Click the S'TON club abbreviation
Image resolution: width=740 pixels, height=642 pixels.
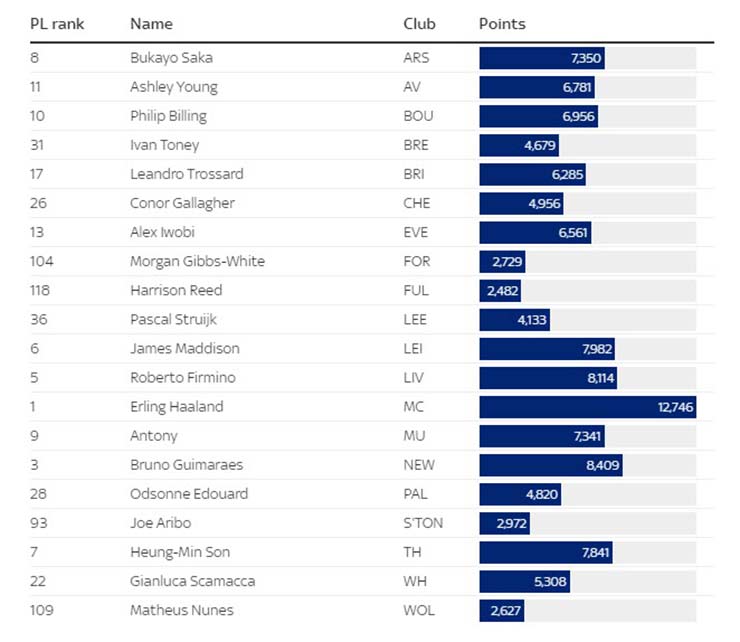pyautogui.click(x=423, y=523)
